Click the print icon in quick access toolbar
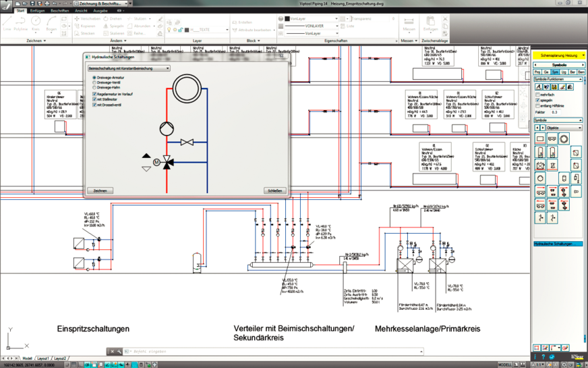The width and height of the screenshot is (588, 368). (47, 3)
